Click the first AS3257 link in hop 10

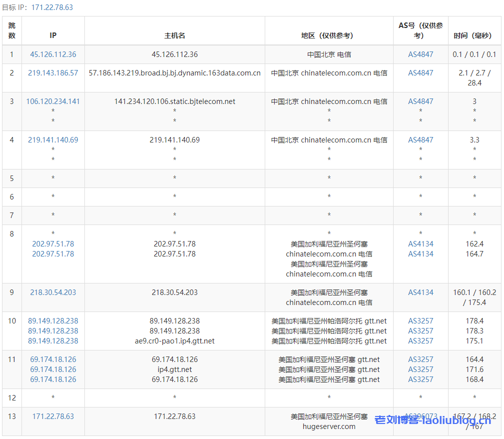(421, 321)
